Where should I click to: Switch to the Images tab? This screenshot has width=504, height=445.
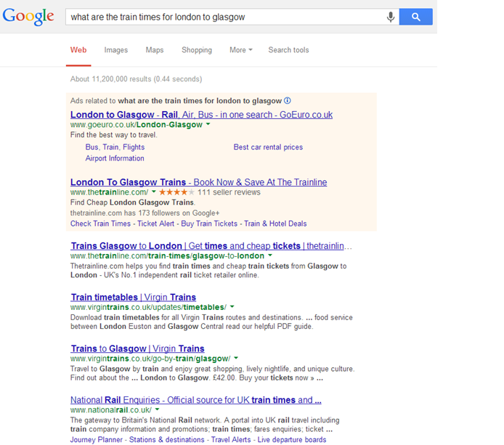[116, 50]
